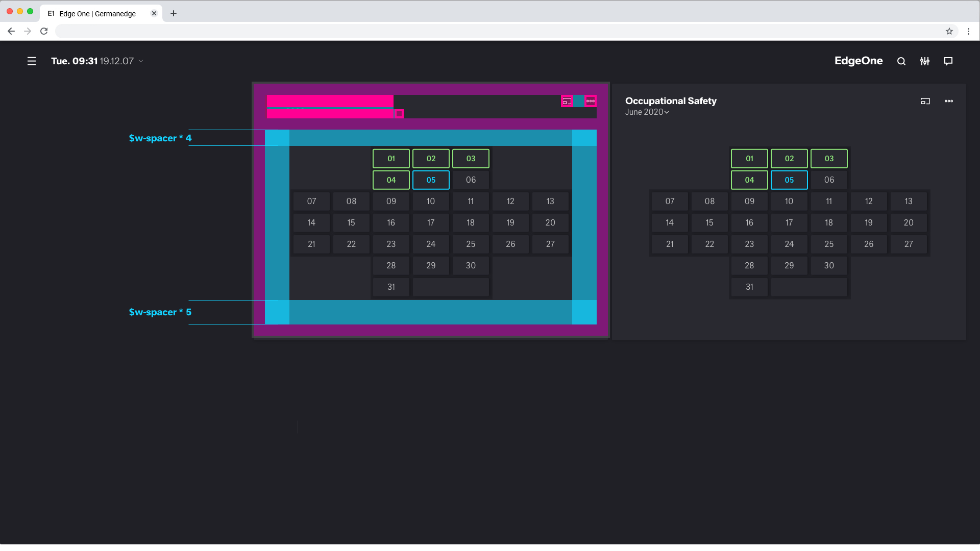Open the chat messages icon
Image resolution: width=980 pixels, height=551 pixels.
coord(948,61)
